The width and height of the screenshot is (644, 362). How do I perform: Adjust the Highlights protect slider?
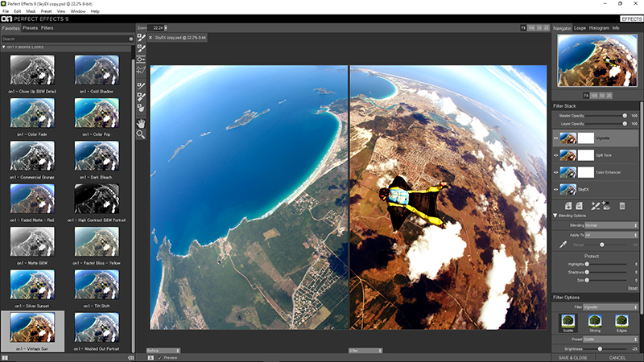tap(587, 265)
